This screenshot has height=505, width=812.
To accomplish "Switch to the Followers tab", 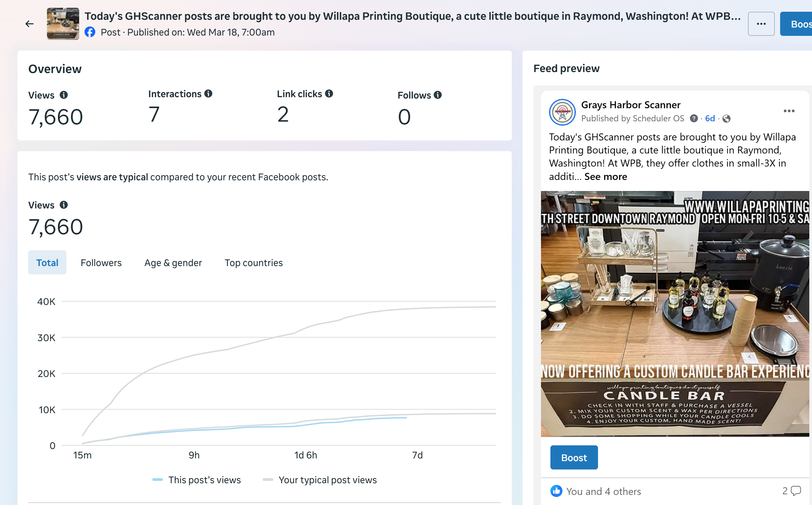I will (x=101, y=263).
